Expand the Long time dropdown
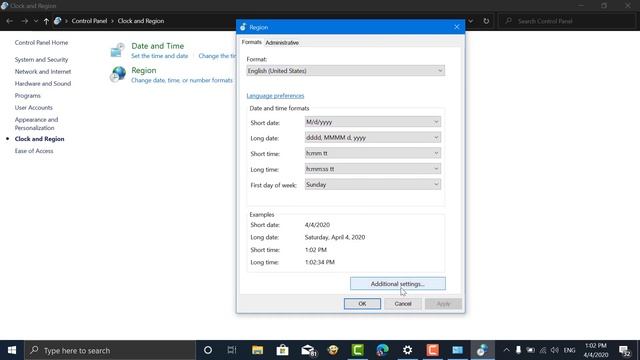This screenshot has width=640, height=360. [373, 169]
